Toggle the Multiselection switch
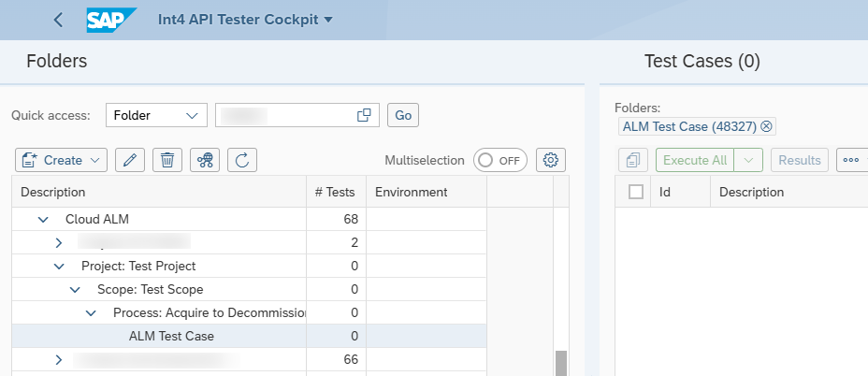This screenshot has width=868, height=376. tap(499, 160)
